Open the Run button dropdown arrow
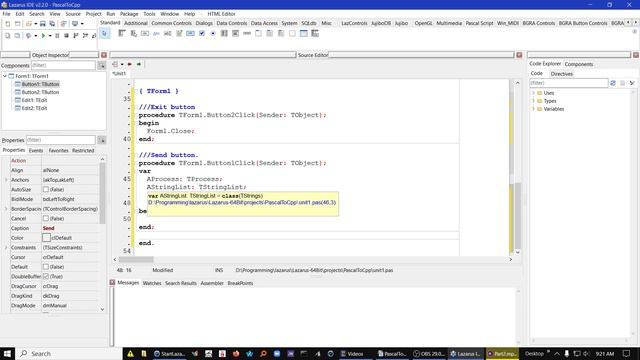 coord(49,36)
